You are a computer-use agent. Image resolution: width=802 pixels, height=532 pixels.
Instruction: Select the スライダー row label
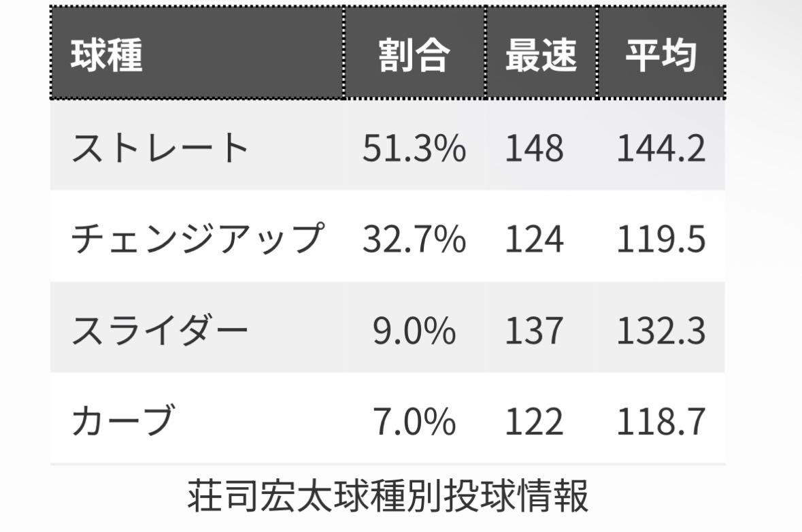(161, 330)
